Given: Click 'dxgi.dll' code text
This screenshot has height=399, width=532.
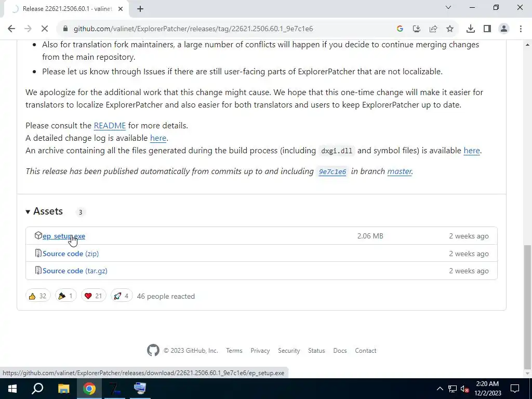Looking at the screenshot, I should coord(337,151).
